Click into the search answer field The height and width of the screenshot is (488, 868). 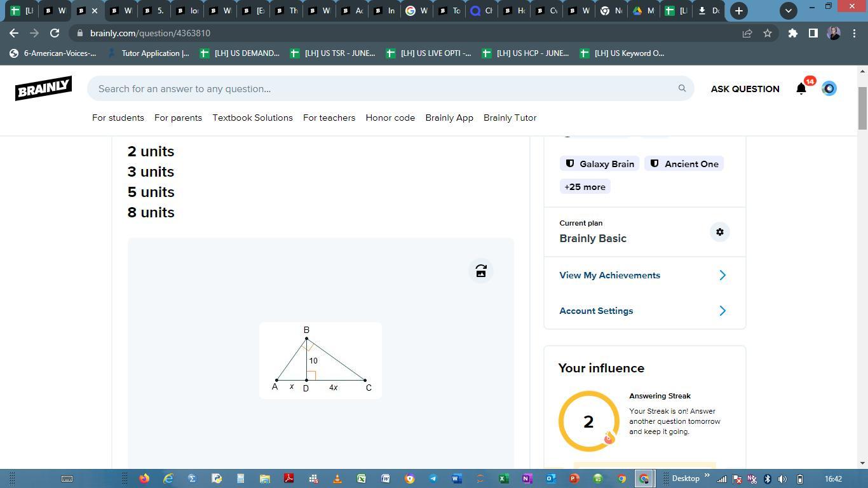pos(381,88)
